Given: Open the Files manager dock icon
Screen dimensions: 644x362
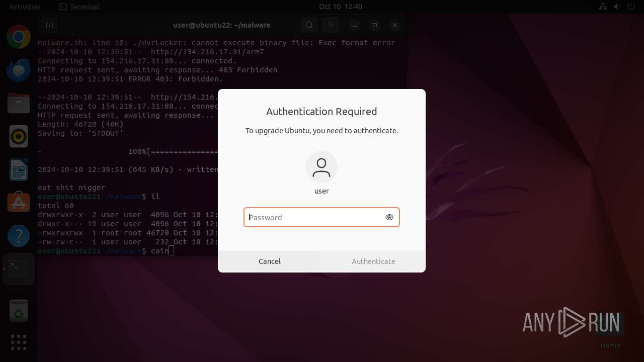Looking at the screenshot, I should click(x=19, y=104).
